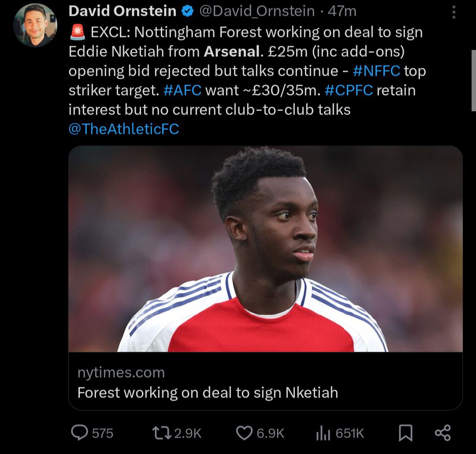This screenshot has width=476, height=454.
Task: Click the blue verified badge
Action: click(188, 11)
